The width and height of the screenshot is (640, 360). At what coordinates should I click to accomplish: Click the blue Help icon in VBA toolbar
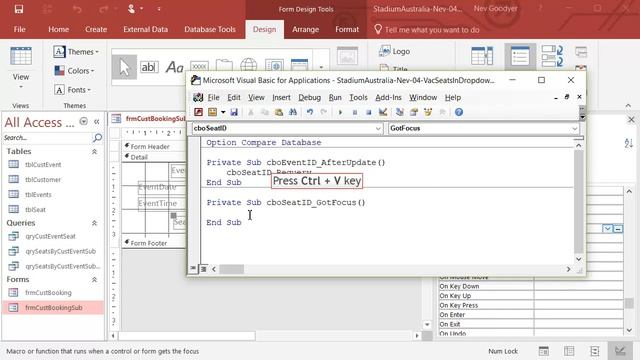coord(459,112)
